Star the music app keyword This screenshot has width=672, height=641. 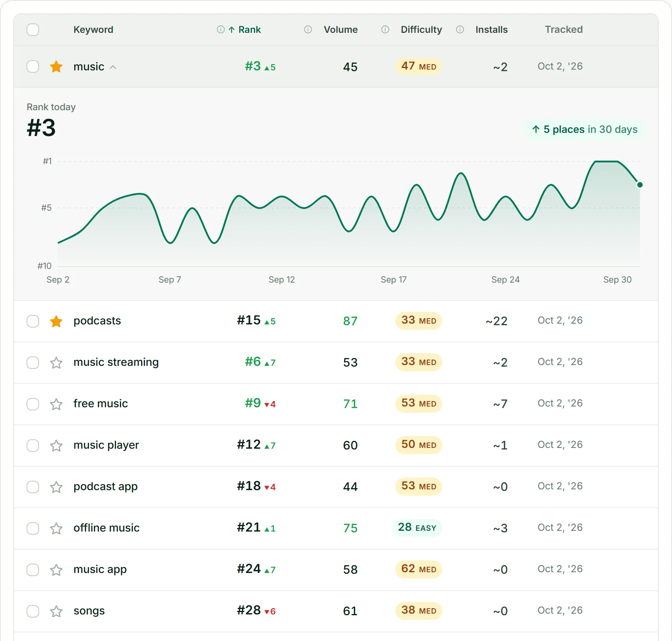(x=56, y=570)
